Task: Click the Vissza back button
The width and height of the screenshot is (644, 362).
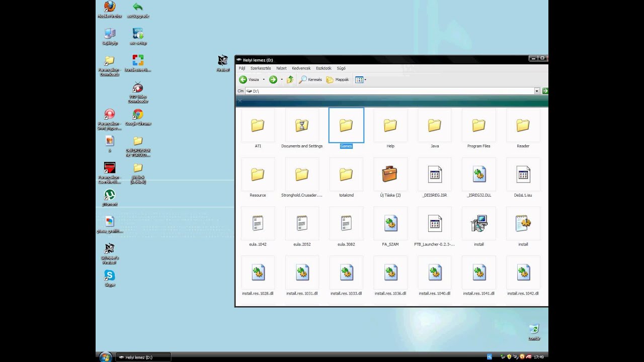Action: coord(249,79)
